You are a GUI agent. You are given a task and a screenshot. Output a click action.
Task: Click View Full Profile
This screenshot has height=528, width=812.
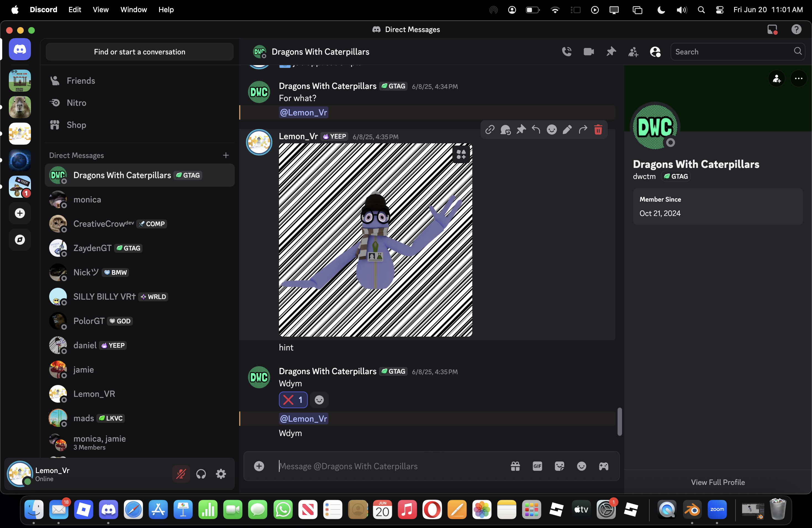point(718,482)
